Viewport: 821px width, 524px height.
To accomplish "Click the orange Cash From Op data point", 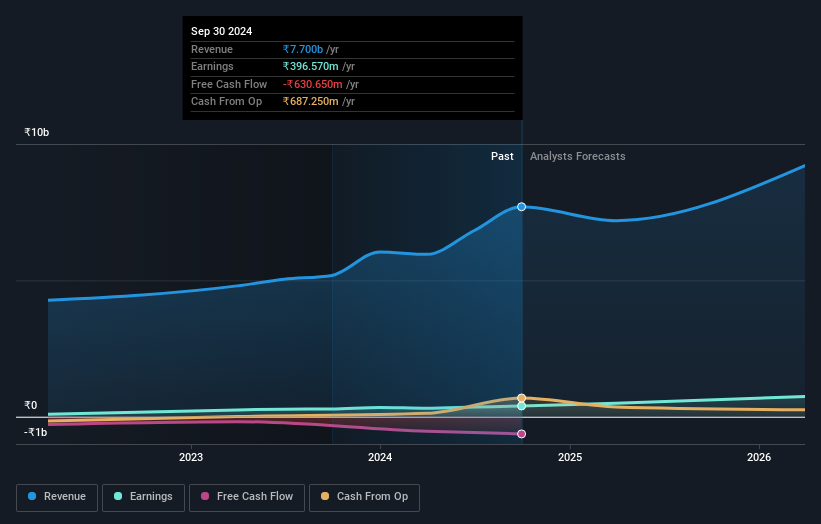I will tap(522, 398).
